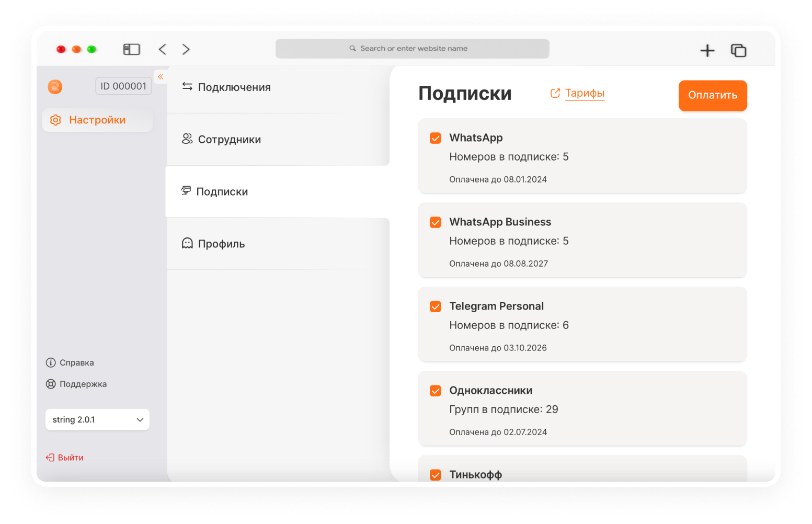Screen dimensions: 812x524
Task: Toggle the Тинькофф subscription checkbox
Action: 435,475
